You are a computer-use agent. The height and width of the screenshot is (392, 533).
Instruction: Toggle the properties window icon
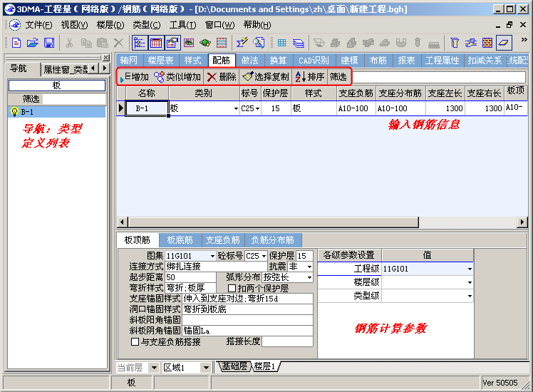[x=172, y=43]
